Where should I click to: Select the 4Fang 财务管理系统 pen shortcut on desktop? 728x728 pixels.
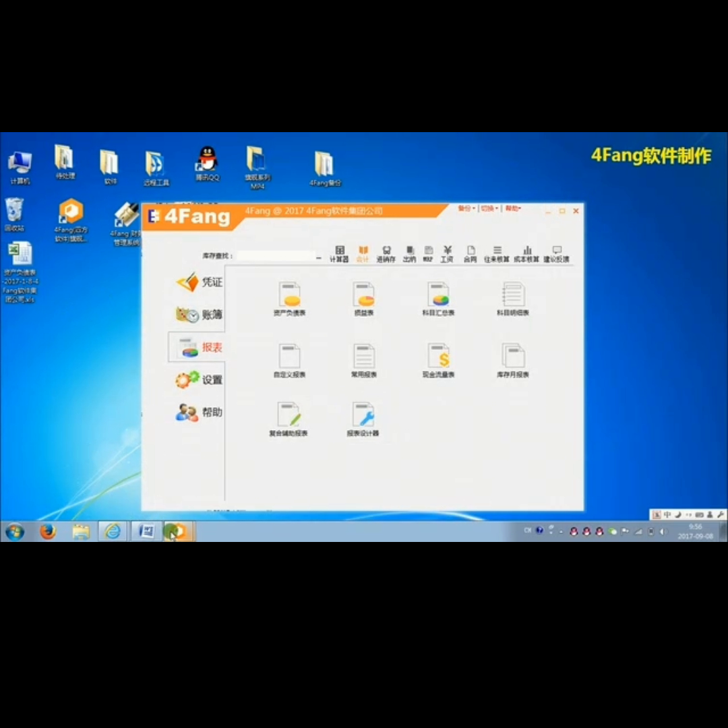click(126, 224)
